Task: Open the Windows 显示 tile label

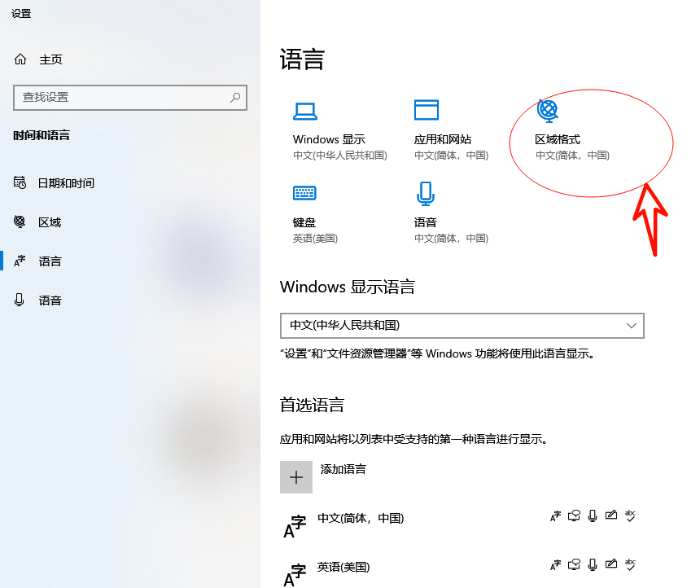Action: pos(329,139)
